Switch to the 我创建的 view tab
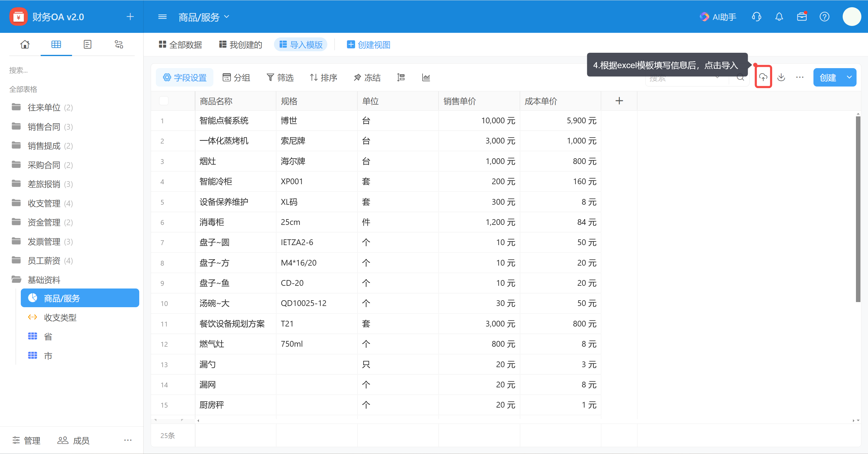The image size is (868, 454). [241, 45]
